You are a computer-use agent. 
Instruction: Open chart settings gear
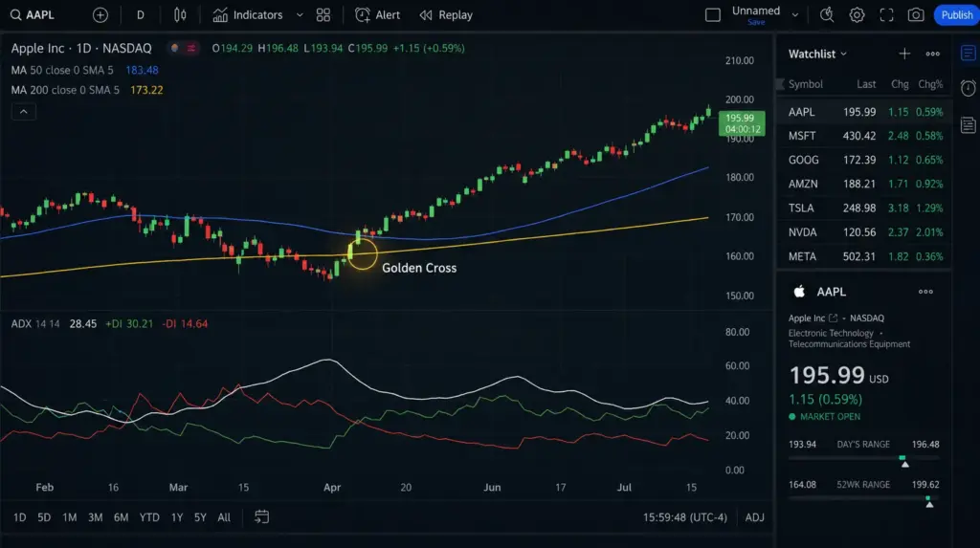[857, 15]
